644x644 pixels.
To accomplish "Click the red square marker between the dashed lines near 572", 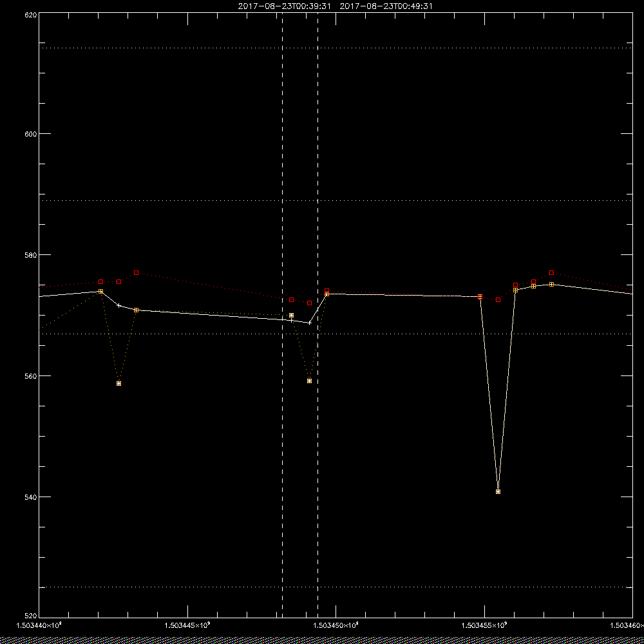I will tap(309, 303).
